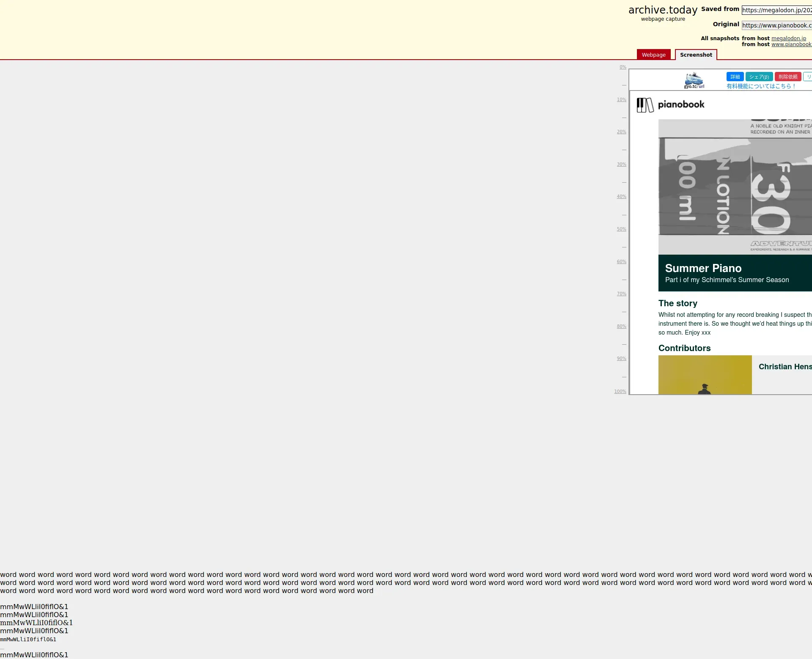Click the blue 詳細 button
Screen dimensions: 812x659
pyautogui.click(x=735, y=77)
